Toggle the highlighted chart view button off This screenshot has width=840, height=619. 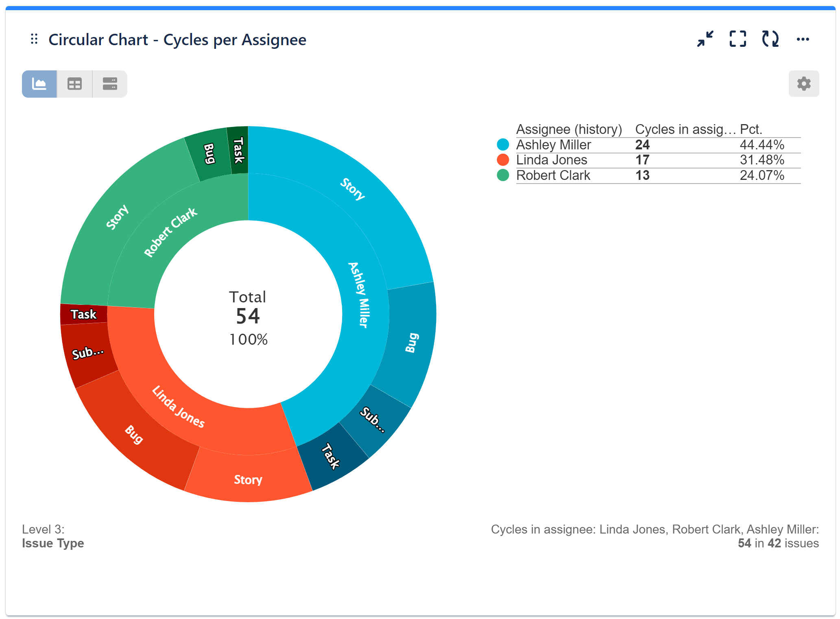(39, 84)
